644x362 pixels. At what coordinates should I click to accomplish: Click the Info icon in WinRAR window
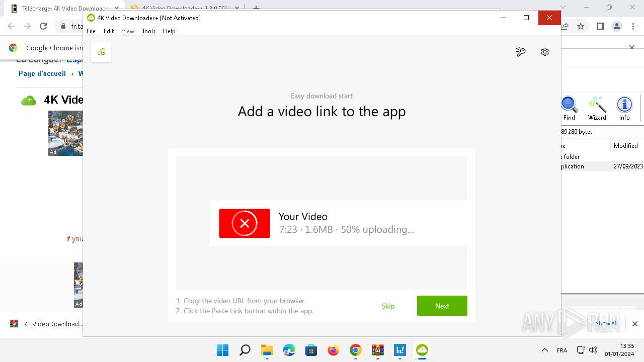tap(624, 109)
